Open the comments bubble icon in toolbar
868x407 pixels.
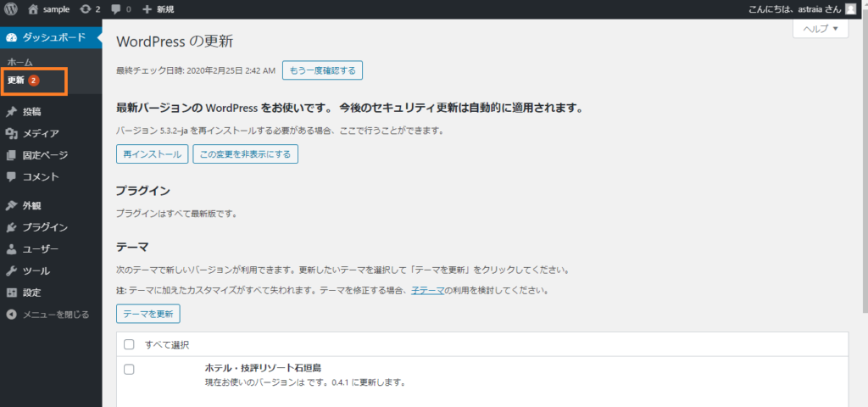(117, 9)
